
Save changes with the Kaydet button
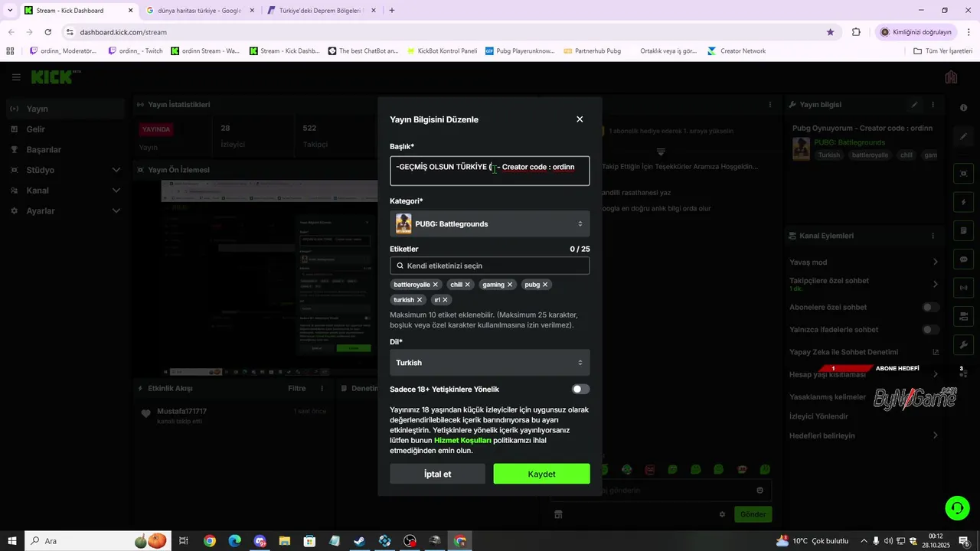click(541, 474)
